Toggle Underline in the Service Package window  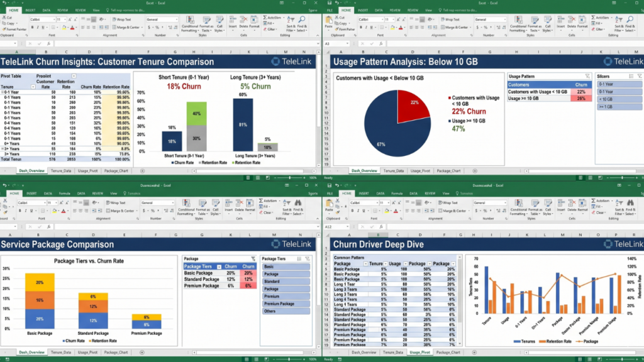point(31,211)
